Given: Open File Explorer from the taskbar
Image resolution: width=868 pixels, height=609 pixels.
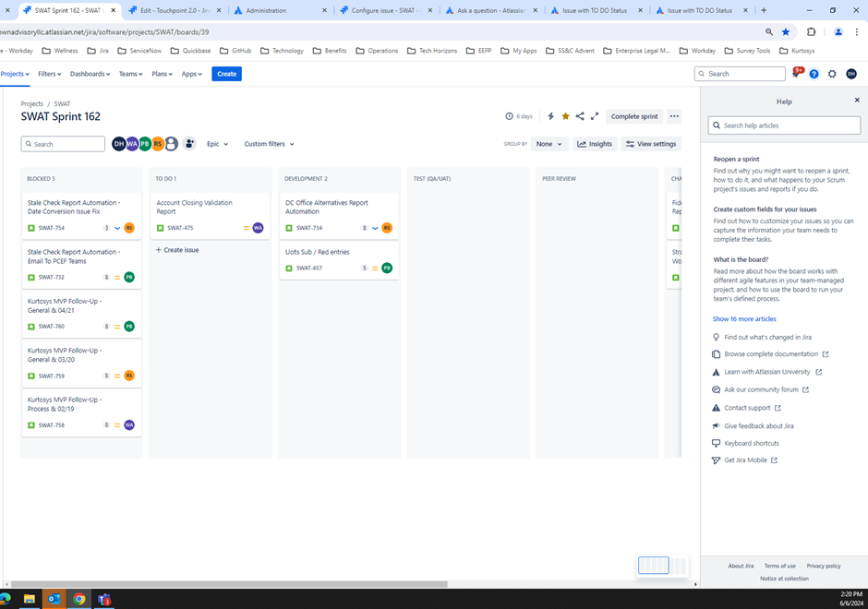Looking at the screenshot, I should tap(30, 599).
